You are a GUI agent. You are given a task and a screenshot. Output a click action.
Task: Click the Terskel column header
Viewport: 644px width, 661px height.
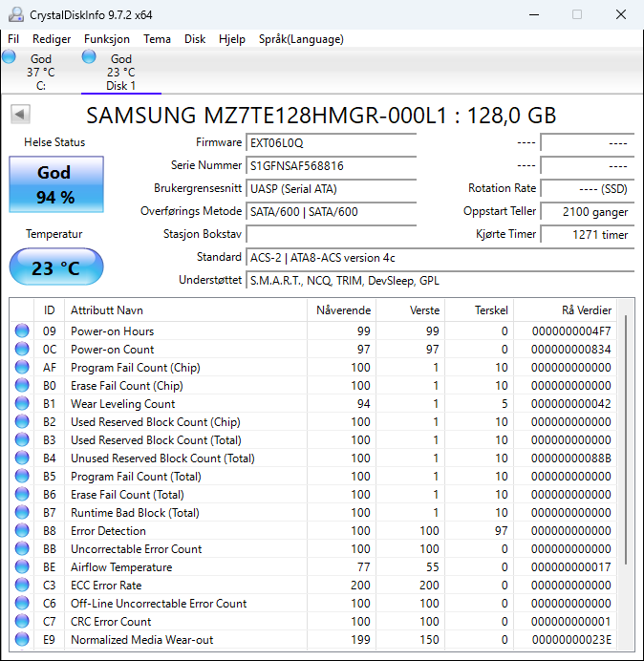pyautogui.click(x=479, y=310)
